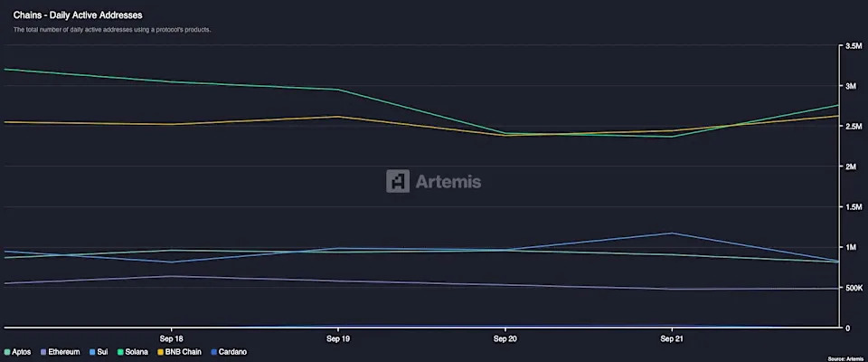This screenshot has height=362, width=868.
Task: Click the Sui legend color square
Action: (91, 351)
